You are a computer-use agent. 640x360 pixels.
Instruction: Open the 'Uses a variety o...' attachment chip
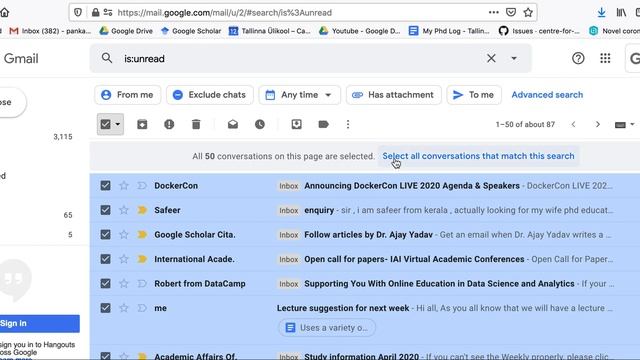(327, 328)
